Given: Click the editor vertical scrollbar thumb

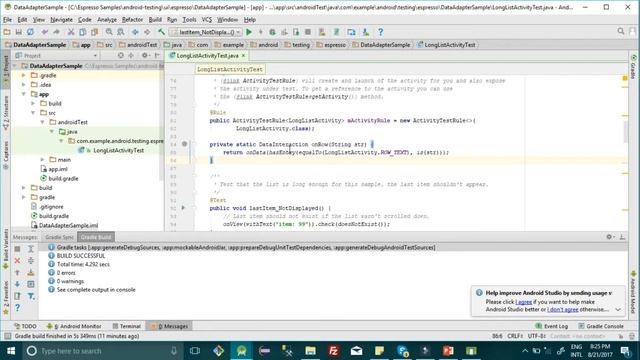Looking at the screenshot, I should click(x=625, y=132).
